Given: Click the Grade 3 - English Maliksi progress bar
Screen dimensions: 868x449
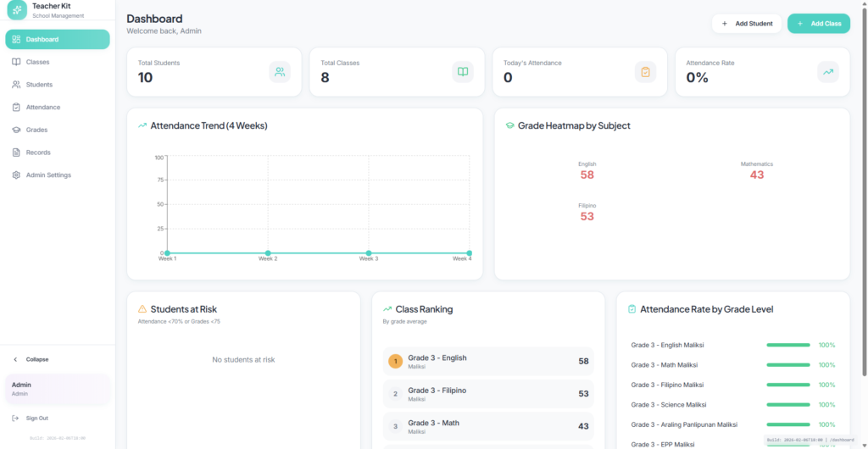Looking at the screenshot, I should pyautogui.click(x=788, y=345).
